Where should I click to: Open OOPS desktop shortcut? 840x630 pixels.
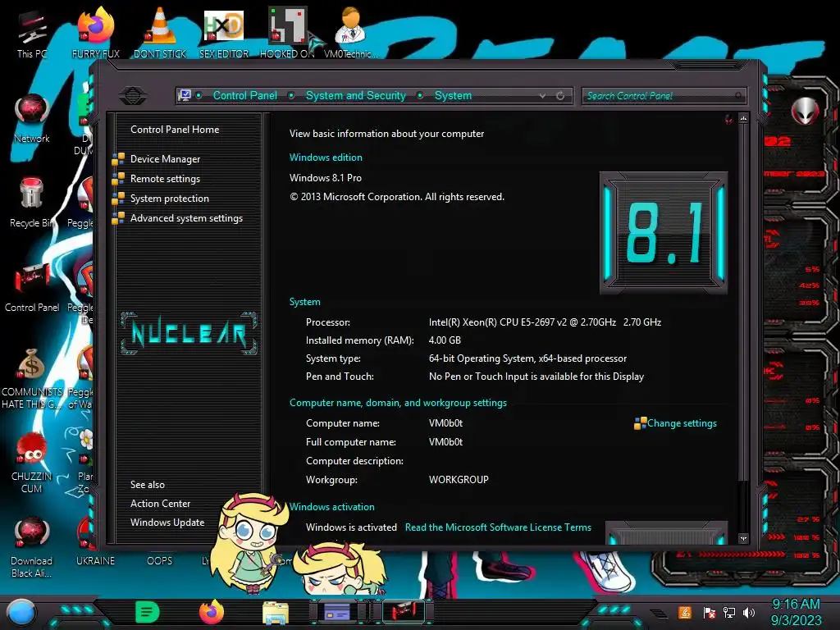tap(160, 561)
